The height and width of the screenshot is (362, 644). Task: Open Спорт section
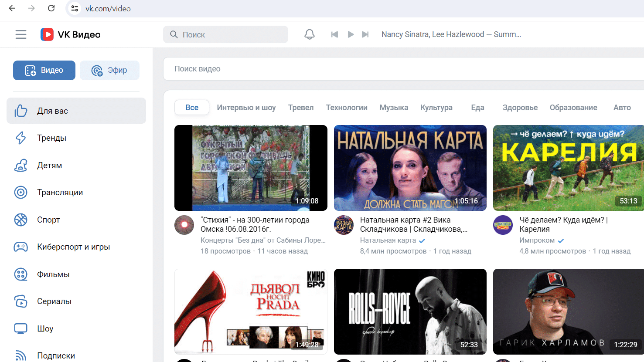click(76, 220)
